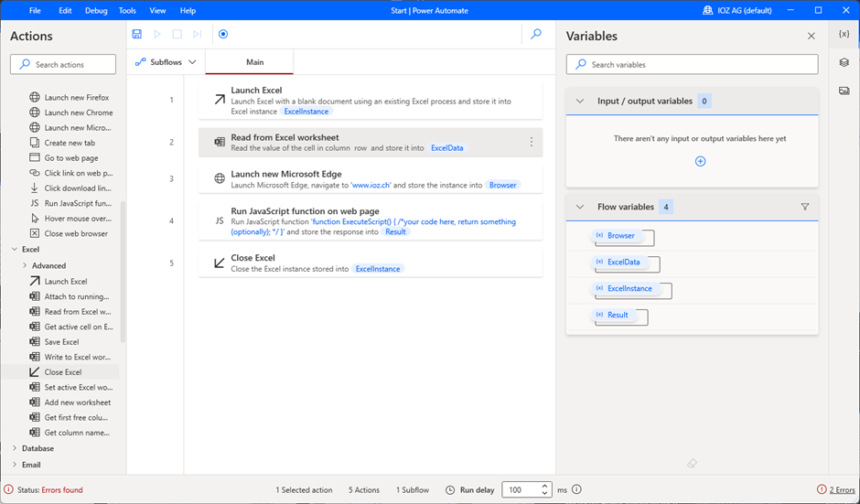
Task: Open Run delay info icon
Action: coord(576,489)
